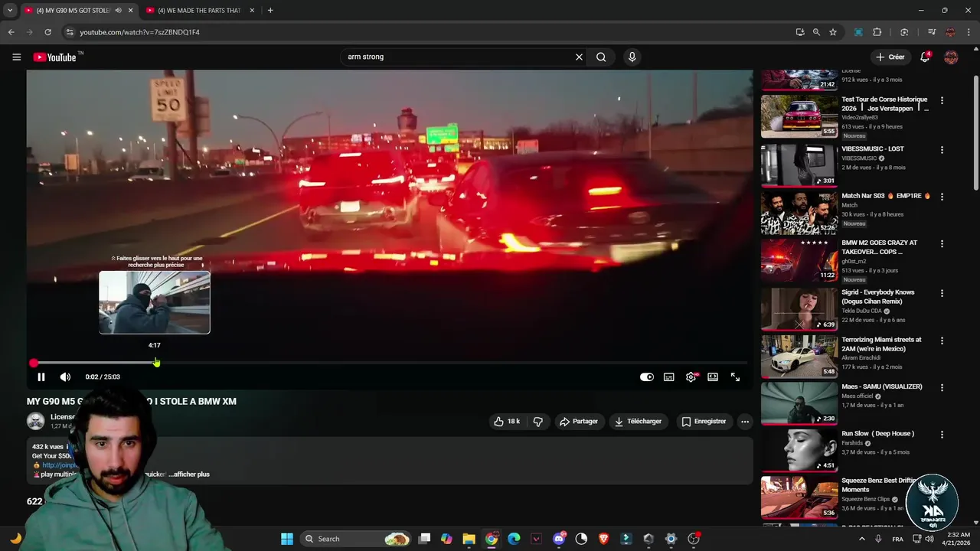Image resolution: width=980 pixels, height=551 pixels.
Task: Open the Run Slow ( Deep House ) title
Action: (x=877, y=433)
